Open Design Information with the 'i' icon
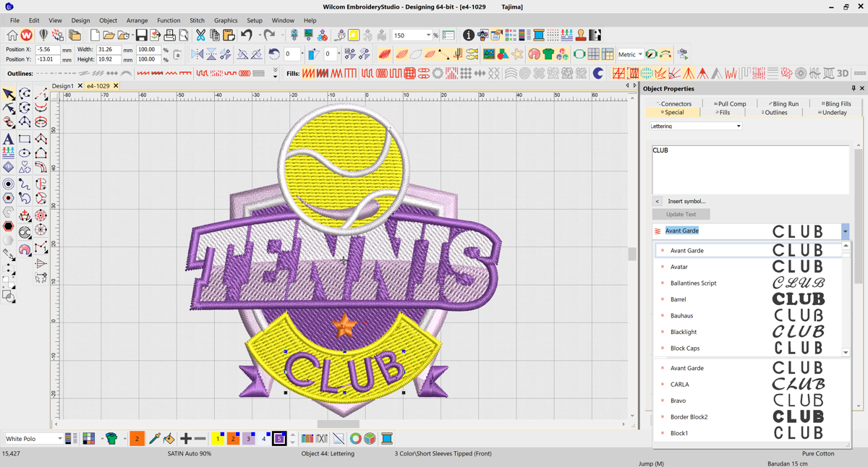 click(468, 35)
